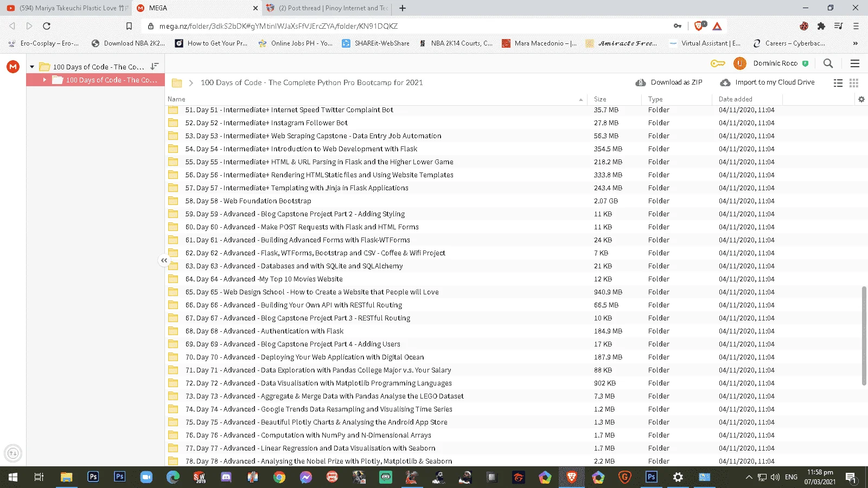This screenshot has width=868, height=488.
Task: Expand the highlighted 100 Days of Code subfolder
Action: tap(44, 80)
